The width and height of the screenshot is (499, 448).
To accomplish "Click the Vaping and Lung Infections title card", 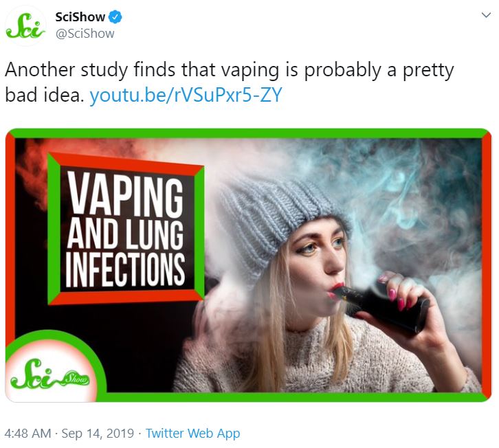I will coord(126,228).
